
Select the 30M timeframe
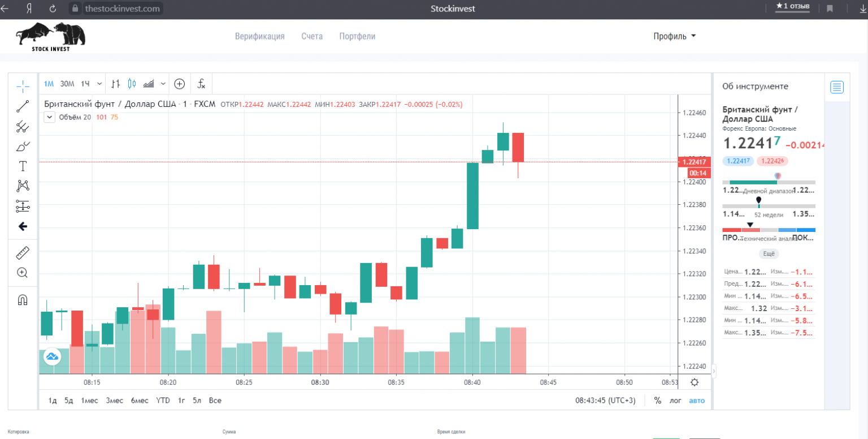point(67,84)
